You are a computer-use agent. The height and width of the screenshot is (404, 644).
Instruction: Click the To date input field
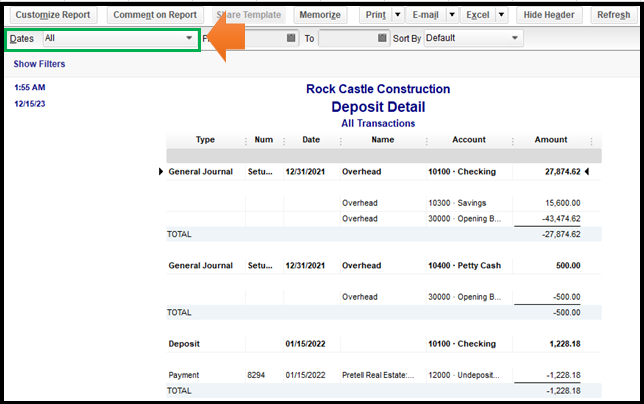click(347, 38)
